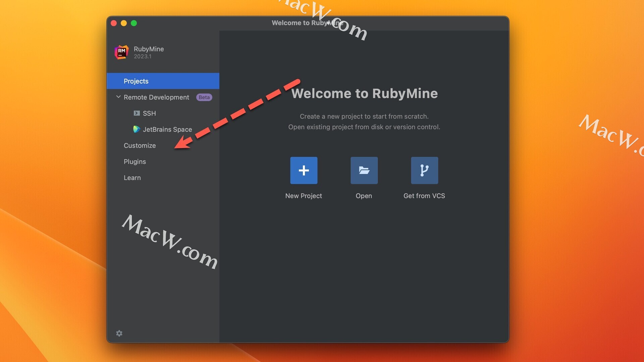Click the Open folder icon
The image size is (644, 362).
pyautogui.click(x=364, y=170)
